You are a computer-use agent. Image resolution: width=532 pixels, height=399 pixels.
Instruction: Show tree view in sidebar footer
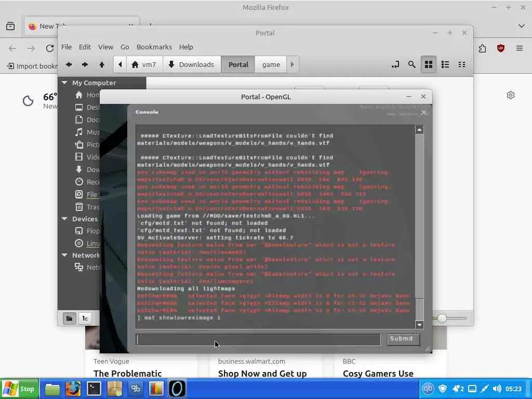(85, 318)
